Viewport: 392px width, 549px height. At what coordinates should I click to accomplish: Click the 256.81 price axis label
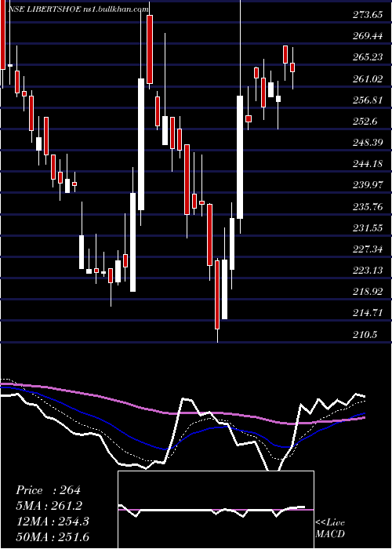click(x=368, y=100)
